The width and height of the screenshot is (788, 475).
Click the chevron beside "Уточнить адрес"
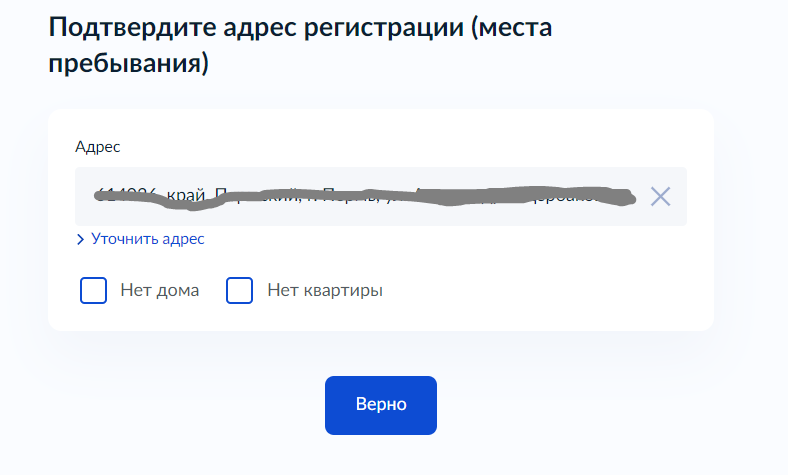(x=80, y=240)
